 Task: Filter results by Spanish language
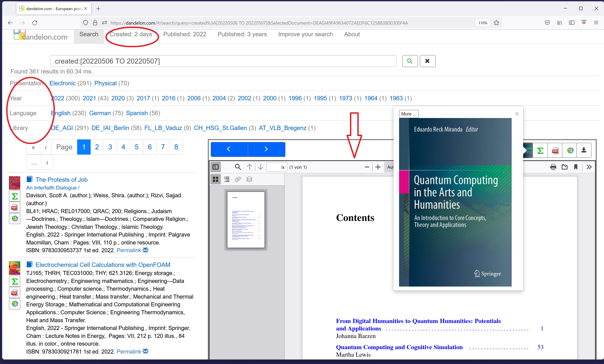tap(137, 113)
